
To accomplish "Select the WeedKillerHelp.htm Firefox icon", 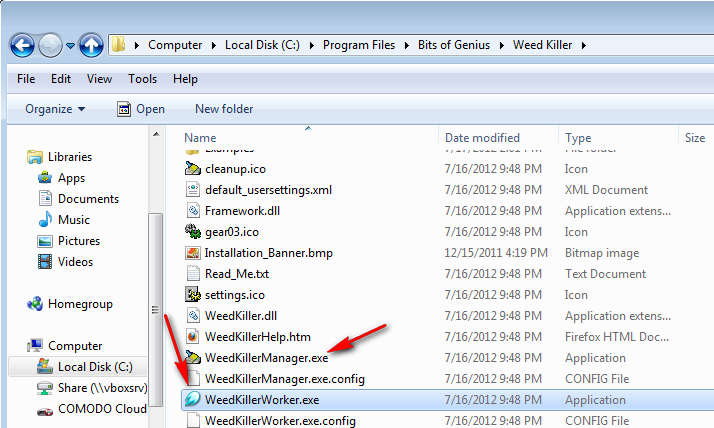I will (x=193, y=336).
